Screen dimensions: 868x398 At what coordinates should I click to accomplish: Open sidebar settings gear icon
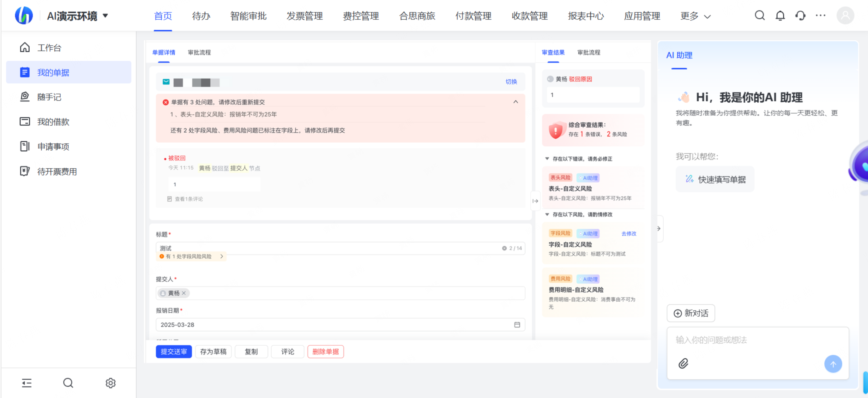click(111, 383)
